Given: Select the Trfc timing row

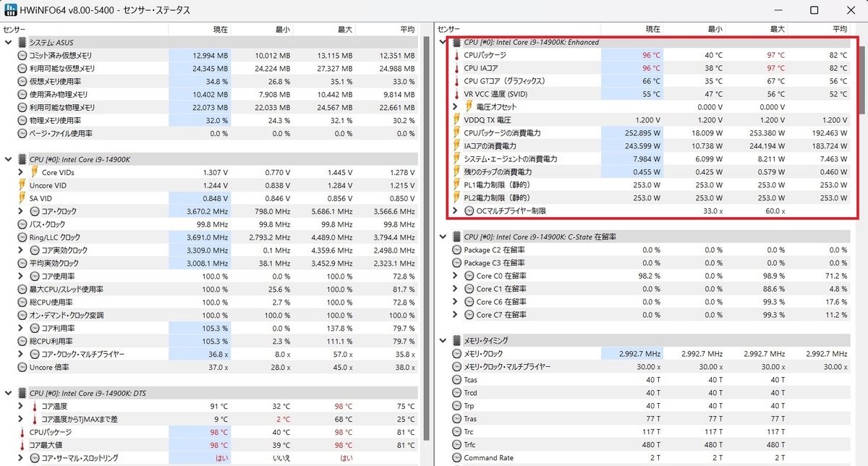Looking at the screenshot, I should [644, 445].
